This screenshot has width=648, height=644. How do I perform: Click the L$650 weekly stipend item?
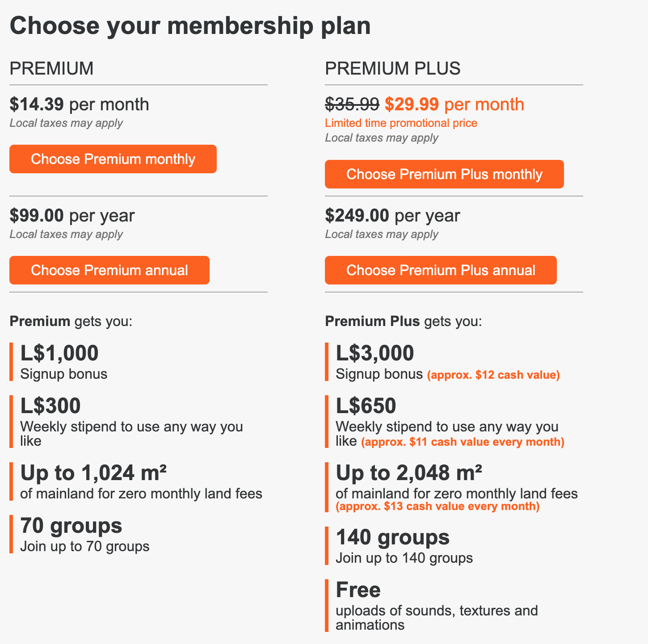pos(366,406)
